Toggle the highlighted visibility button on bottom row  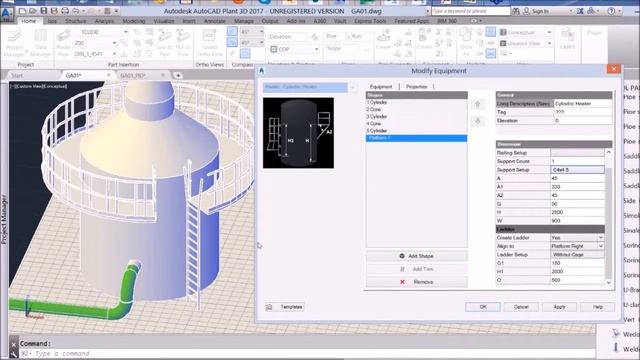pos(491,53)
